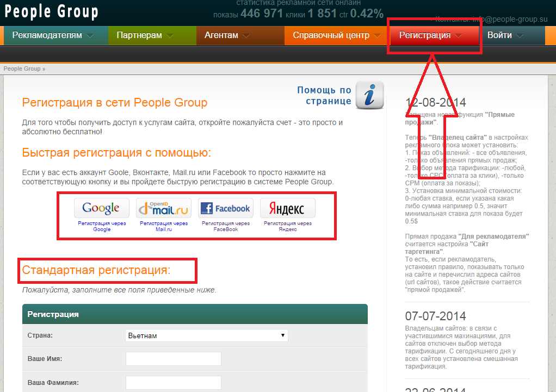Image resolution: width=556 pixels, height=392 pixels.
Task: Open the Страна country dropdown
Action: coord(206,335)
